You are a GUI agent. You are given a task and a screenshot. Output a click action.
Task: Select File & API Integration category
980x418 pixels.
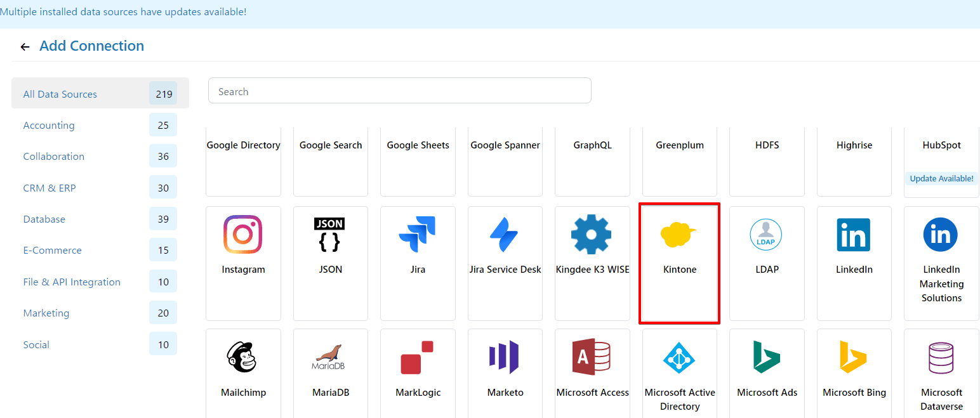[x=100, y=282]
